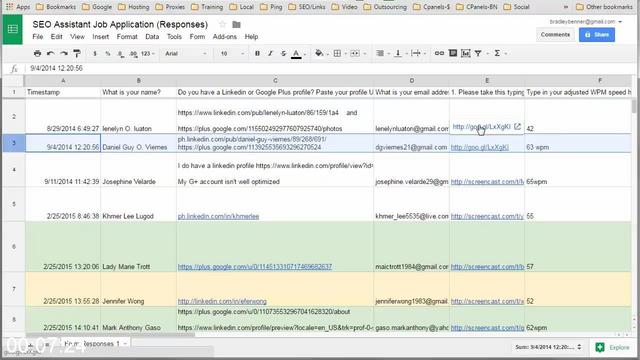Click the Apps bookmarks shortcut
The height and width of the screenshot is (360, 640).
pos(18,7)
